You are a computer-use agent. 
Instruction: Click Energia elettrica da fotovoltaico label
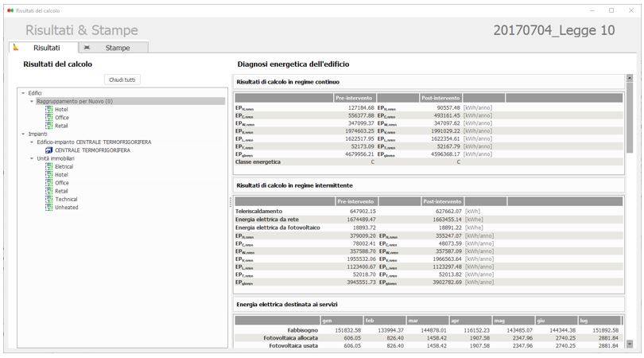(277, 228)
